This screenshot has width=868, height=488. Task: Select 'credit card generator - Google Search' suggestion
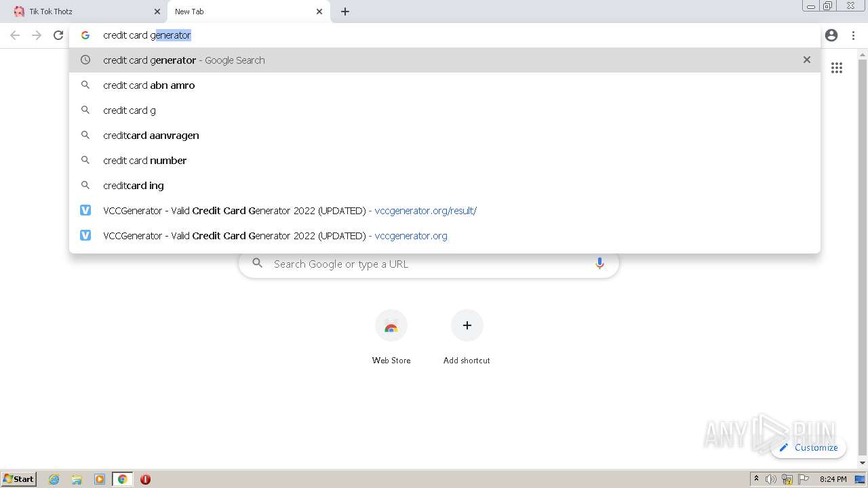click(x=445, y=60)
